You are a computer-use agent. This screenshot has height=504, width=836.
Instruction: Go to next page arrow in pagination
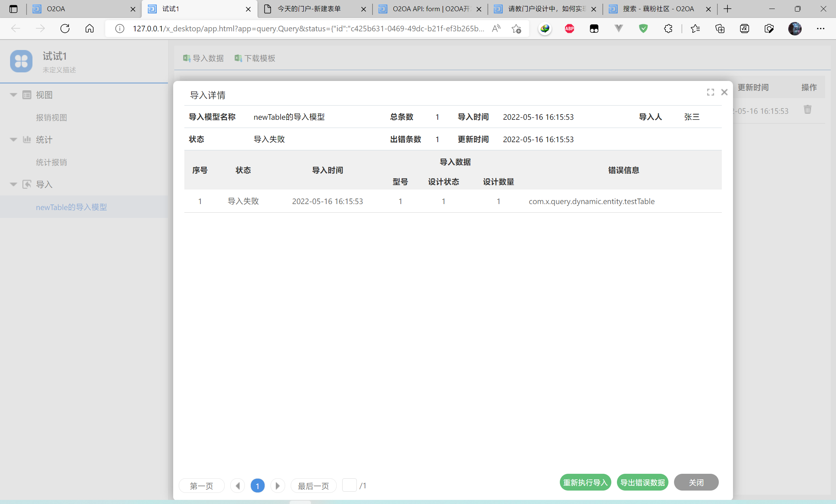click(x=277, y=486)
